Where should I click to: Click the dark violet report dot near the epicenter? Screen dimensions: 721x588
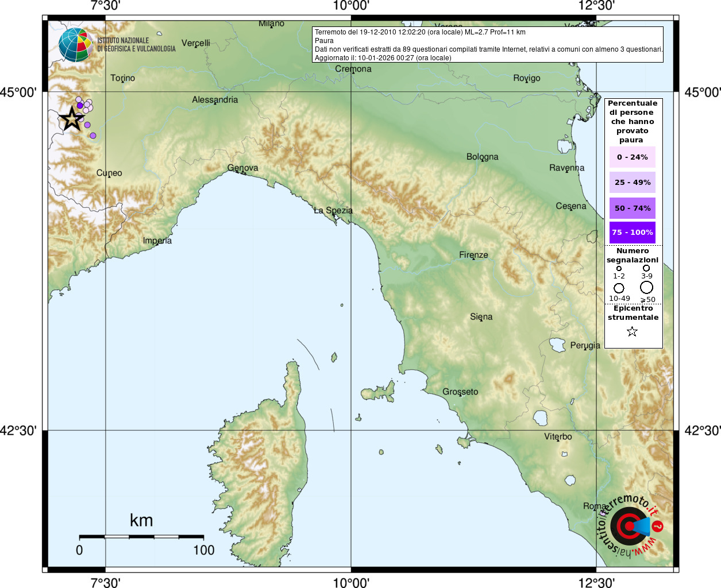click(x=80, y=105)
